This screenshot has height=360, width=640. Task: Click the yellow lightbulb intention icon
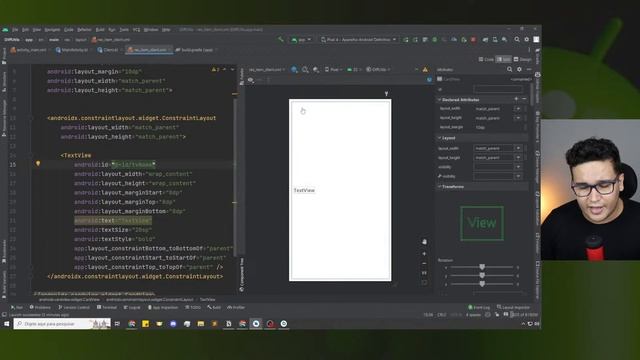pos(38,164)
